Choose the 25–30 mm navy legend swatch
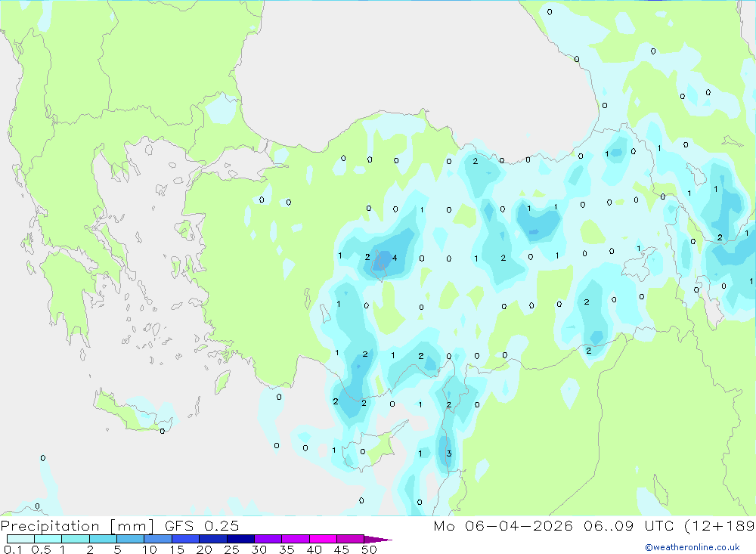This screenshot has width=756, height=554. click(x=240, y=539)
